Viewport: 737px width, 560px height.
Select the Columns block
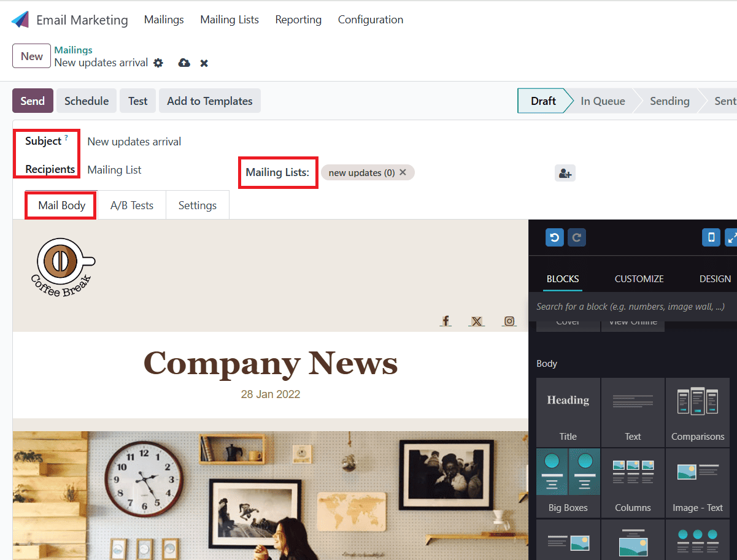633,483
